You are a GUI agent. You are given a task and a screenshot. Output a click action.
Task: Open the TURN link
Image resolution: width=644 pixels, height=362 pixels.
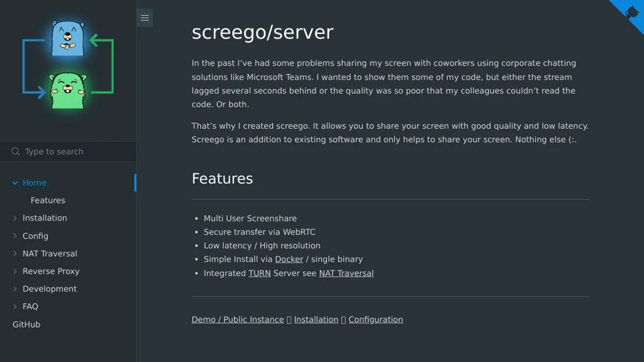(x=259, y=273)
